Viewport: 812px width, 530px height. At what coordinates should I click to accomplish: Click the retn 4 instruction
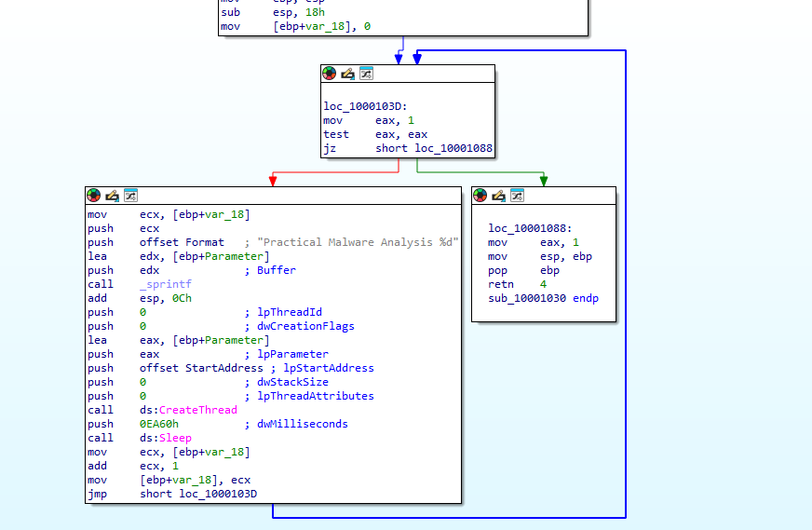(518, 284)
